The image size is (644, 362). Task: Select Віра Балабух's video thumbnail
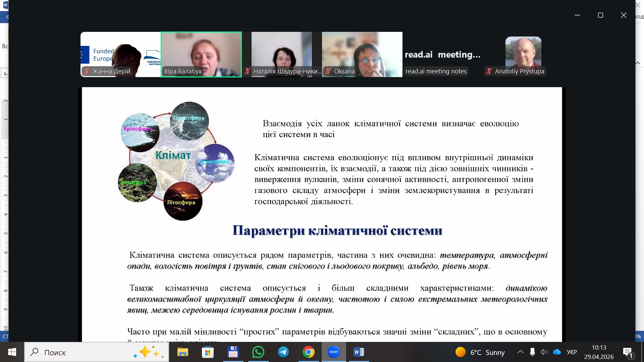(201, 54)
